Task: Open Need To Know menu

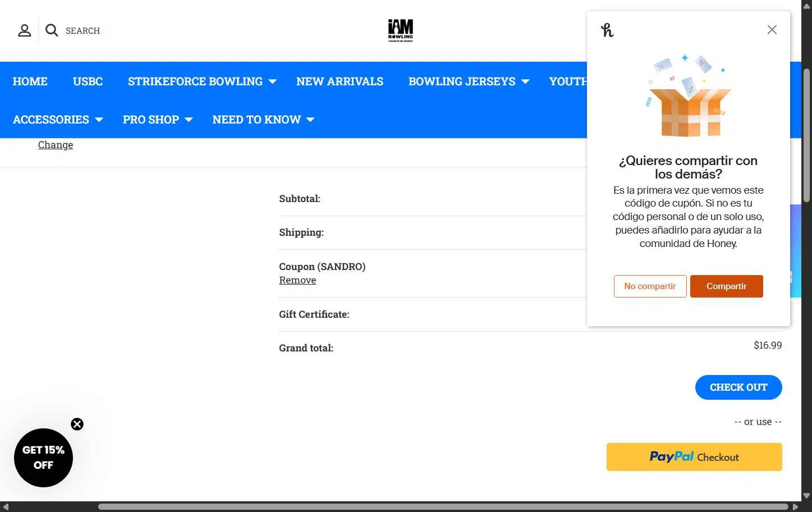Action: 257,120
